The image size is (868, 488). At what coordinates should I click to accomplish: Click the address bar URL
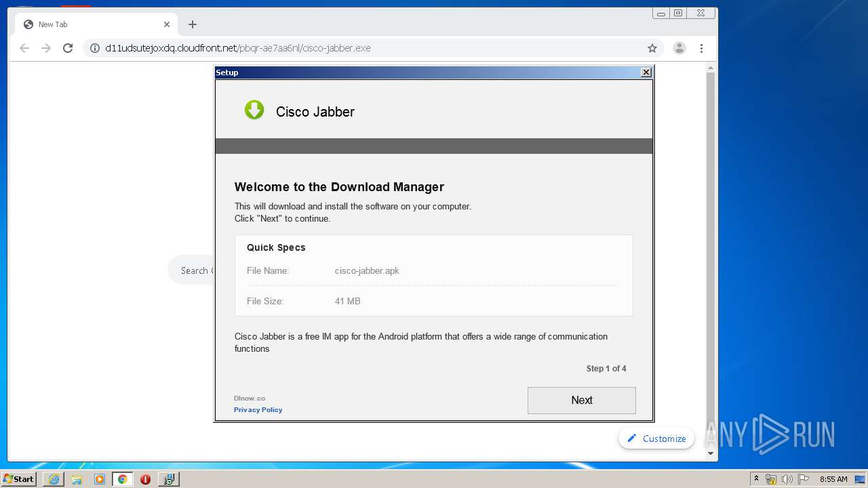pyautogui.click(x=237, y=48)
